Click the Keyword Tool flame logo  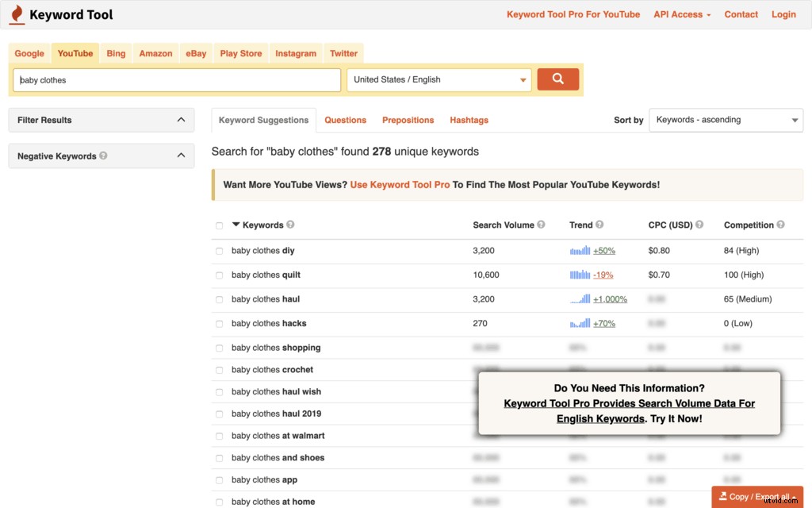coord(17,14)
